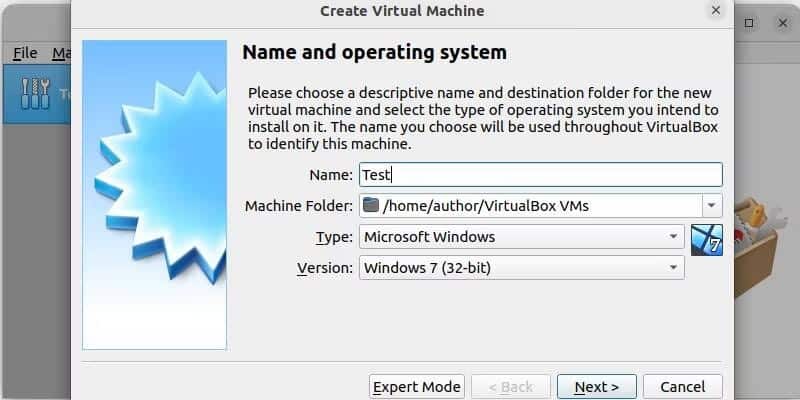Click the Type: label

[334, 237]
